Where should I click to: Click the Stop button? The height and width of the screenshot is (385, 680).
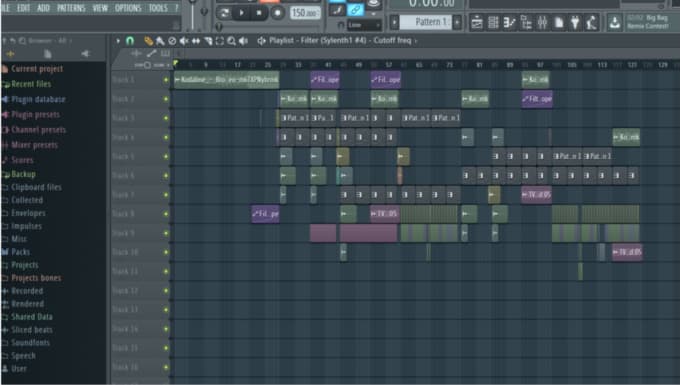pyautogui.click(x=259, y=13)
